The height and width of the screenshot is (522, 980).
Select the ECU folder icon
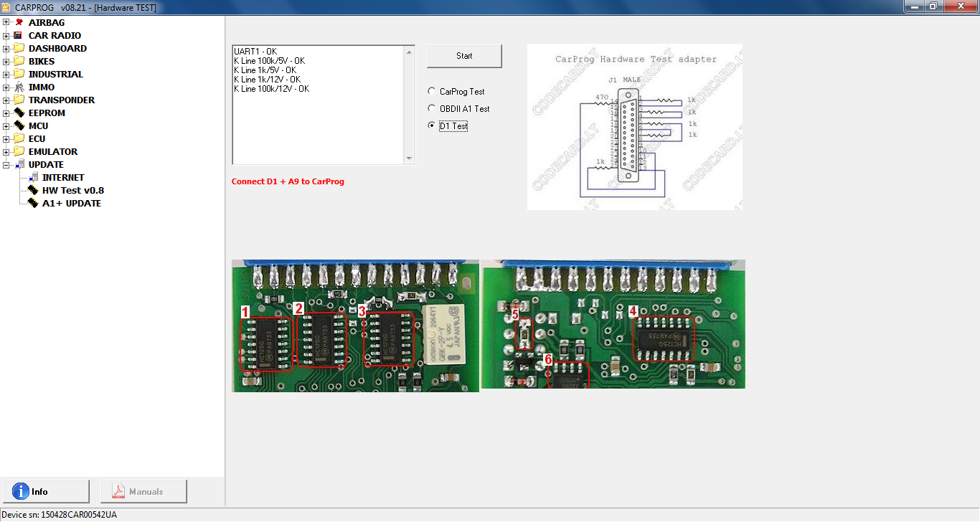pos(19,138)
